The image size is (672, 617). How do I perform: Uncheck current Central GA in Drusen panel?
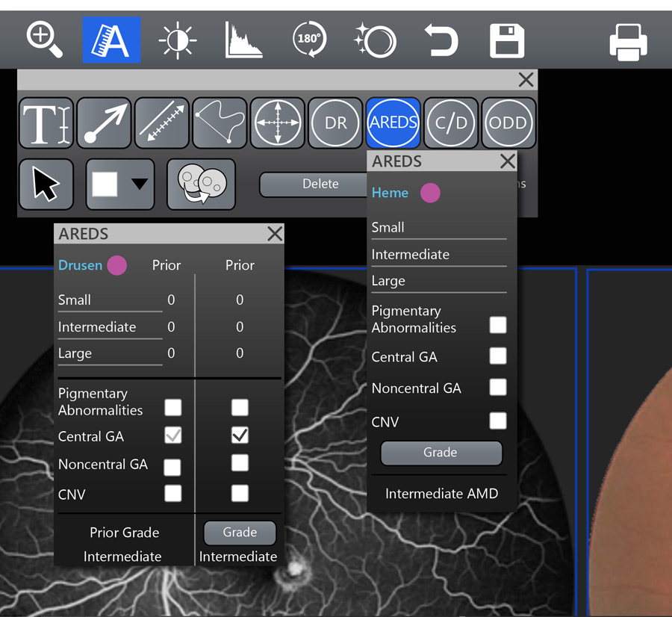[x=240, y=435]
